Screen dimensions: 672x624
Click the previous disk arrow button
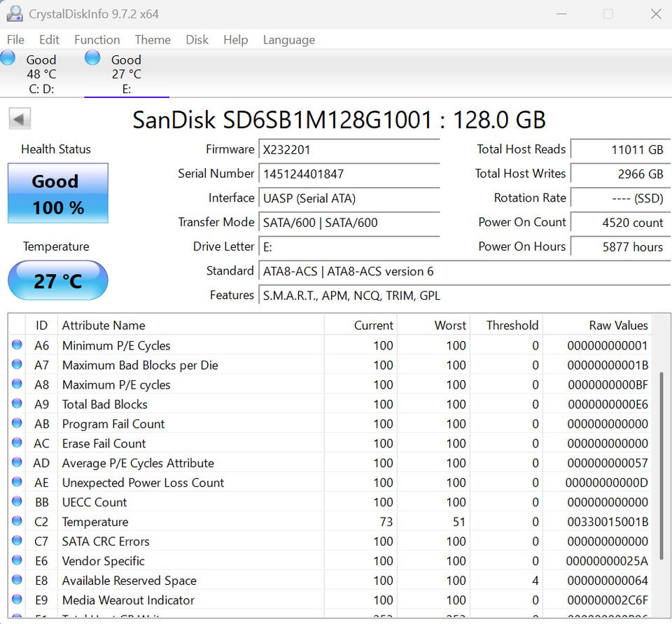tap(20, 119)
